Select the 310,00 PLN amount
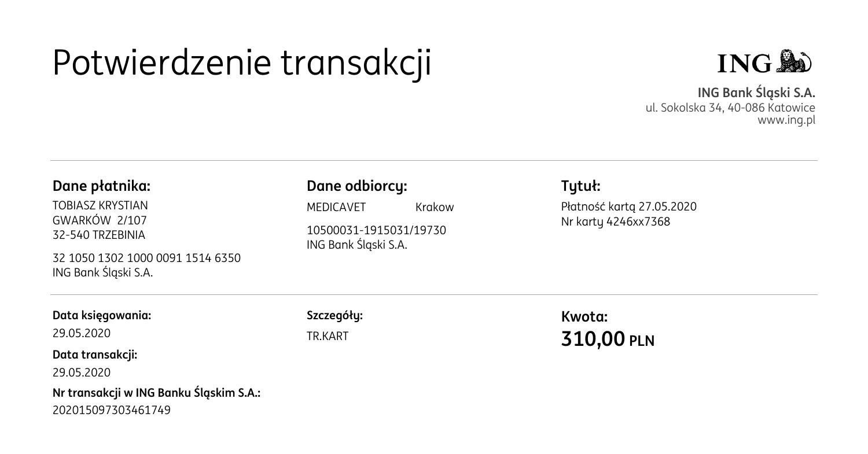Image resolution: width=868 pixels, height=454 pixels. (607, 339)
